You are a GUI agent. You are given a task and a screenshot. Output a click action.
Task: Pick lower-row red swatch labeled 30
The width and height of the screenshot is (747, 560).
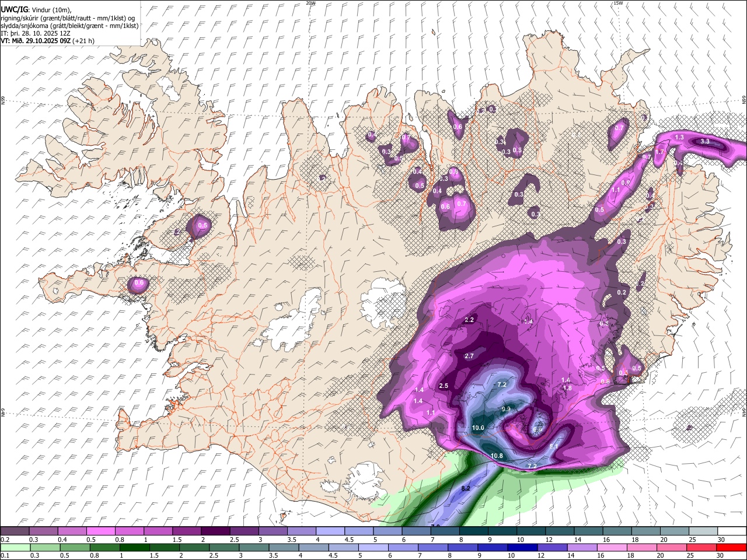tap(731, 547)
